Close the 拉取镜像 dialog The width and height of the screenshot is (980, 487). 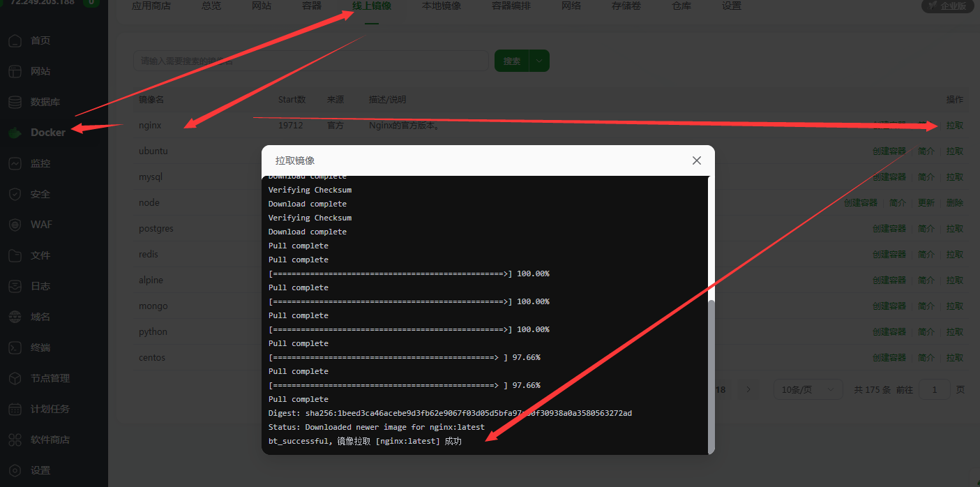pos(696,160)
